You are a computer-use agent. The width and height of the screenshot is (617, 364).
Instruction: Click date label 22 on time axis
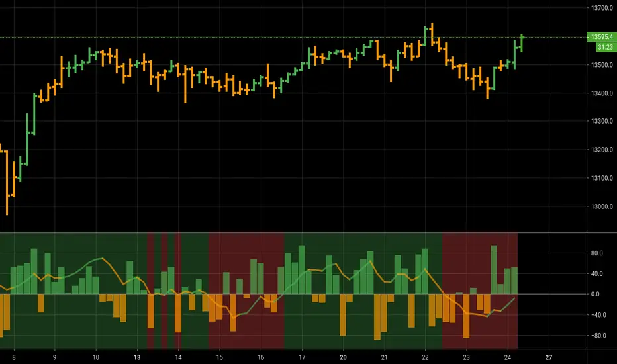click(425, 357)
